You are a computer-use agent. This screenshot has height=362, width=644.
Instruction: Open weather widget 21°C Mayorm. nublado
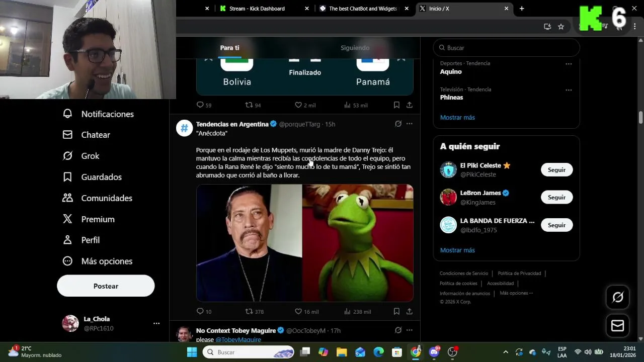pyautogui.click(x=35, y=351)
